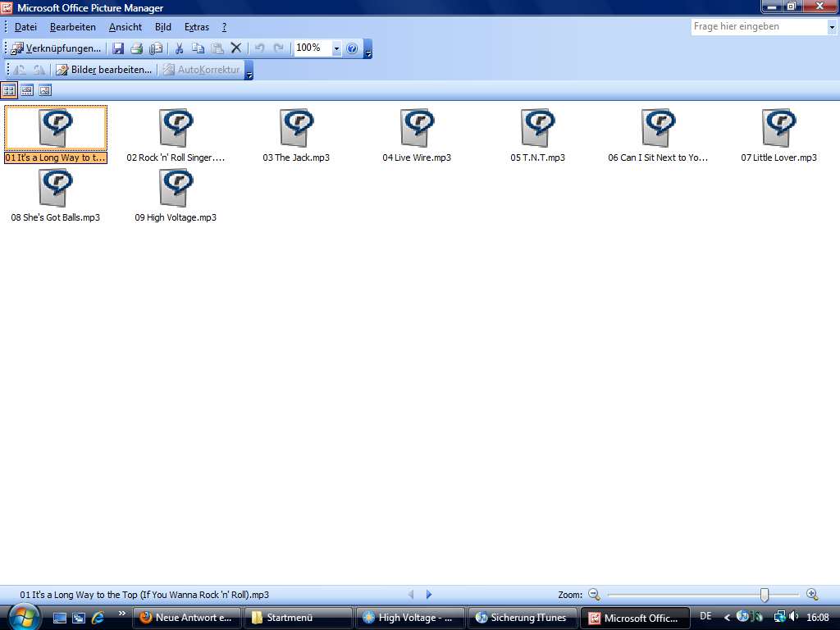Click the Show Desktop quick launch icon
The width and height of the screenshot is (840, 630).
tap(59, 618)
